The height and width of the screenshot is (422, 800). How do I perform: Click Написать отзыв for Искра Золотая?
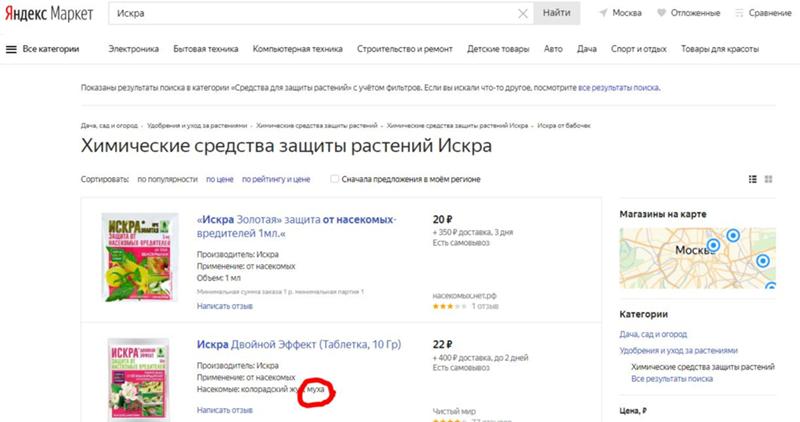point(224,306)
